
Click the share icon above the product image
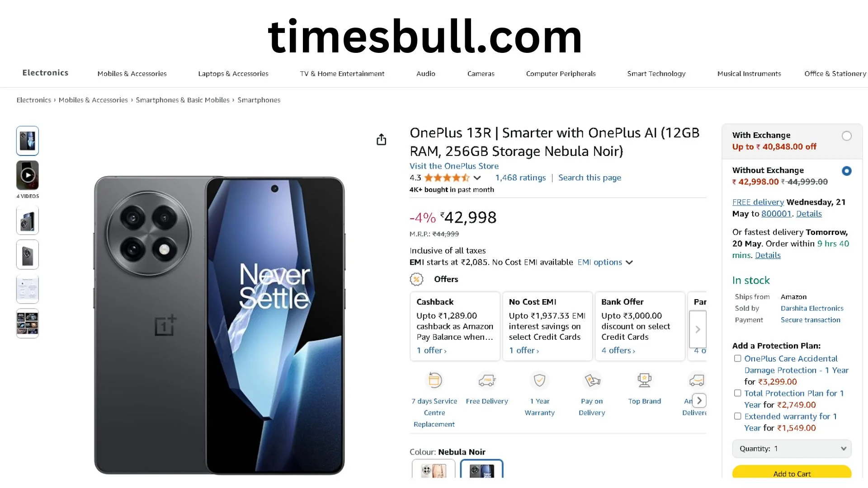pyautogui.click(x=381, y=140)
